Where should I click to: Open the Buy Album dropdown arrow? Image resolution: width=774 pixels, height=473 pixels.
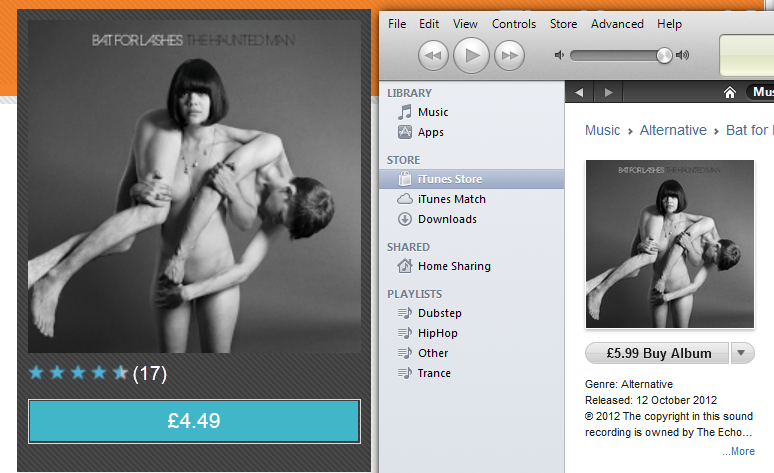(741, 353)
